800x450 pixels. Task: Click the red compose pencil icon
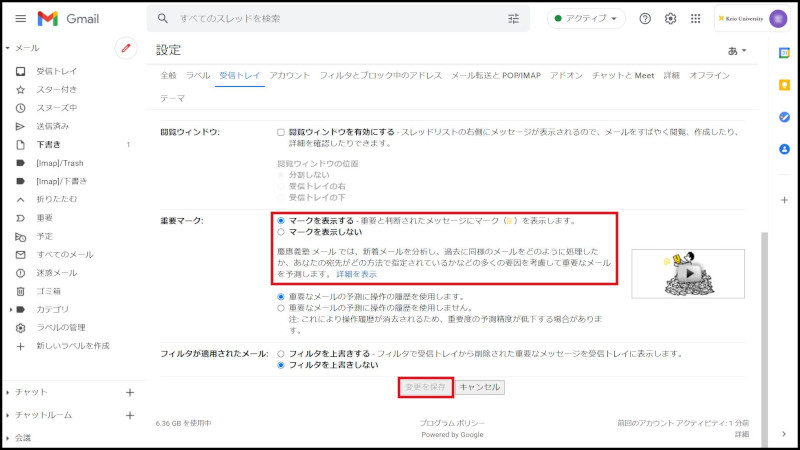tap(126, 48)
